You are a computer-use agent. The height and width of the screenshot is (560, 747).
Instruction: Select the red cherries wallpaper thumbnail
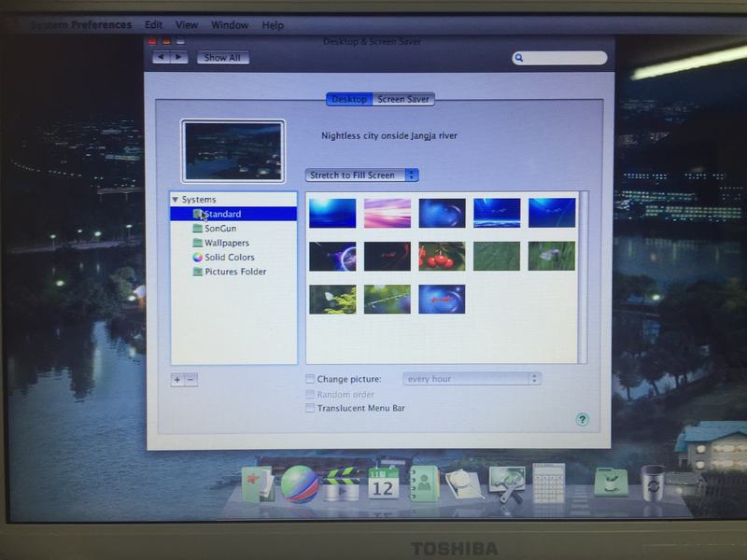coord(442,256)
